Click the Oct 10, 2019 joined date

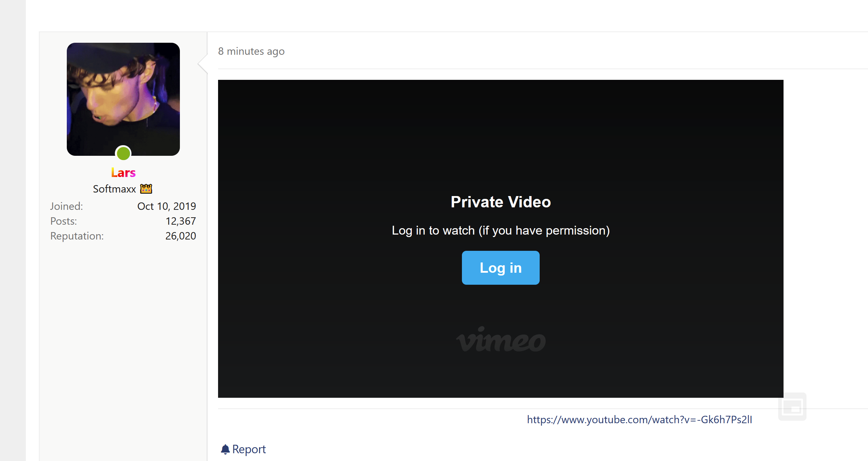click(166, 206)
